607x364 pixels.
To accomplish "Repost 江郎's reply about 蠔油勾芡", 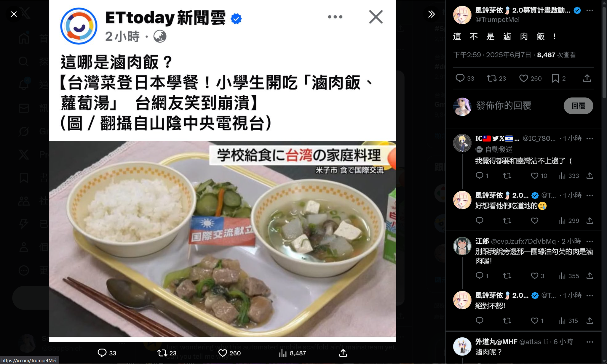I will (507, 276).
